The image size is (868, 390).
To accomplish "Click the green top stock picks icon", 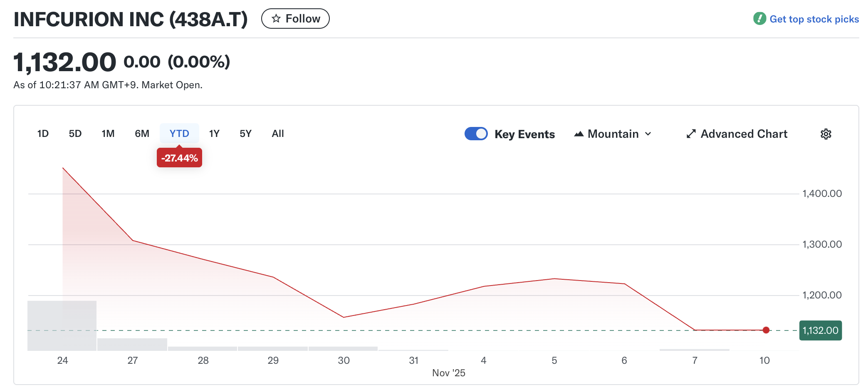I will 759,19.
